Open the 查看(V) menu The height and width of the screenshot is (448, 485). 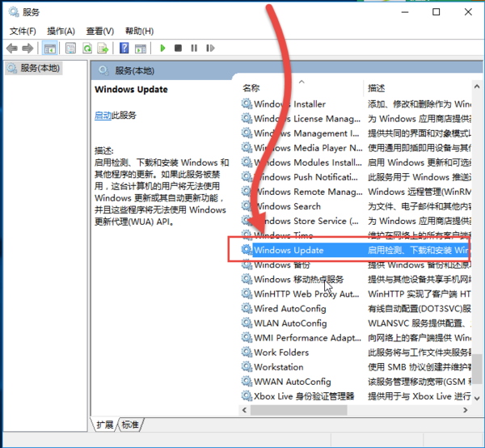click(x=100, y=32)
